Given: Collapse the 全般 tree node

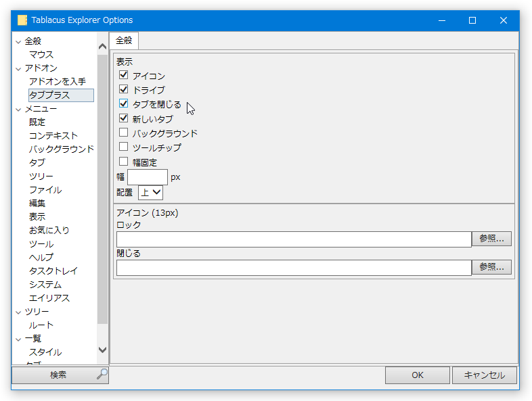Looking at the screenshot, I should click(x=18, y=42).
